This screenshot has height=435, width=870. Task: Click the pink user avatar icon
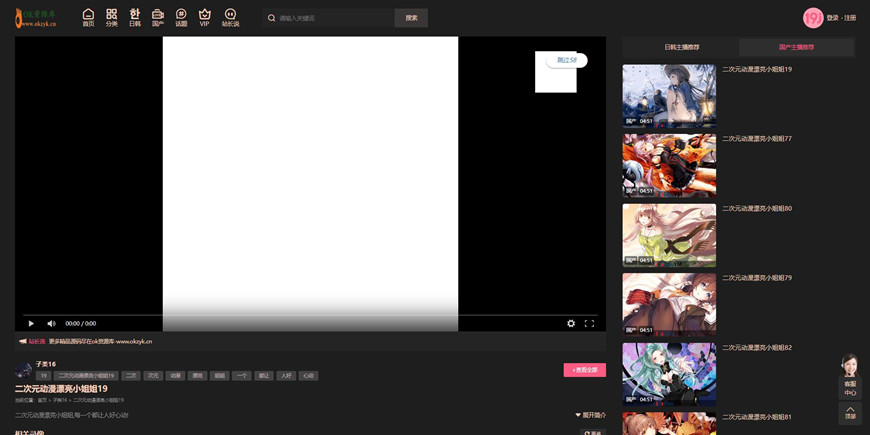pyautogui.click(x=813, y=18)
